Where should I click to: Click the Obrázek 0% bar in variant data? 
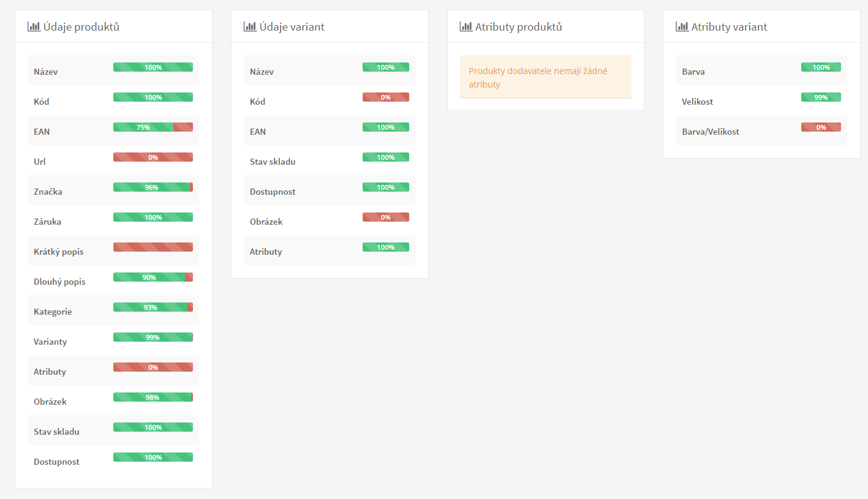pos(386,217)
